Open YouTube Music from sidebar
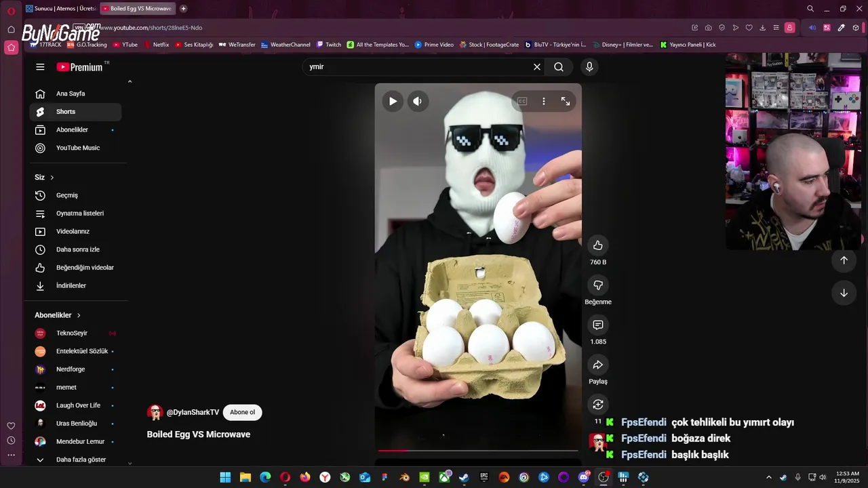The height and width of the screenshot is (488, 868). (x=75, y=148)
